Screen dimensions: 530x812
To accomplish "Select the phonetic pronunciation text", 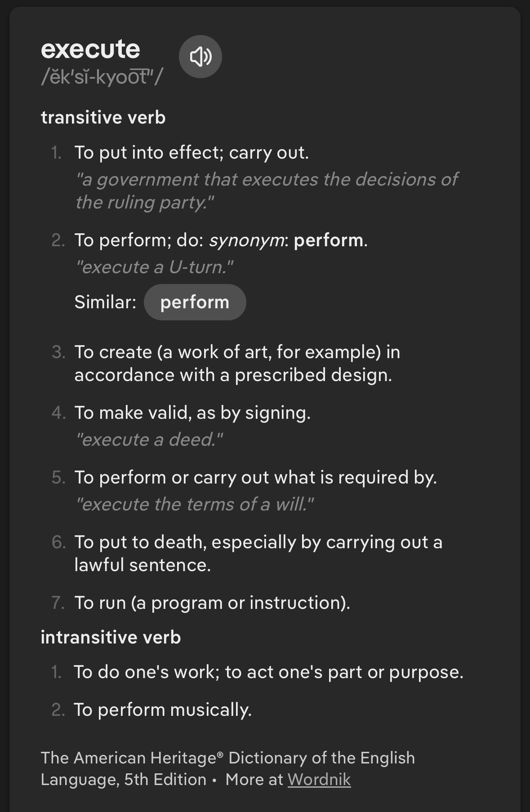I will [x=102, y=77].
